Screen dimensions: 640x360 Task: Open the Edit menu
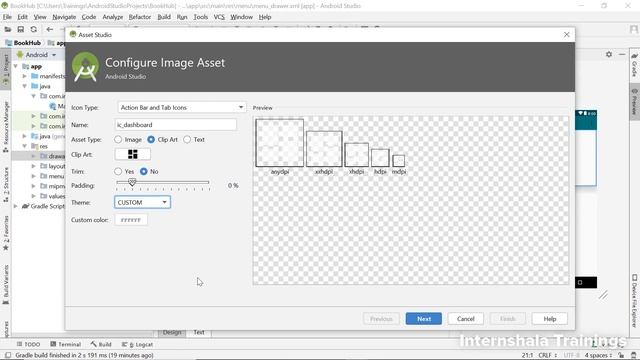click(22, 17)
